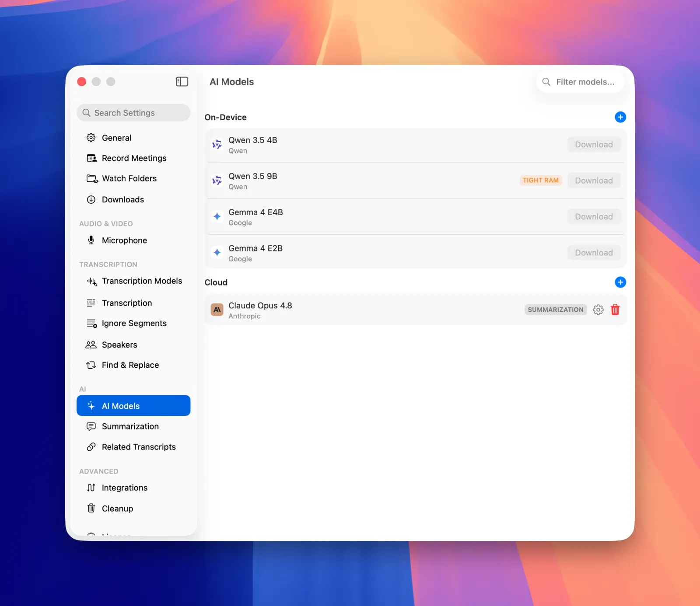Screen dimensions: 700x606
Task: Click the Speakers label in sidebar
Action: pos(119,345)
